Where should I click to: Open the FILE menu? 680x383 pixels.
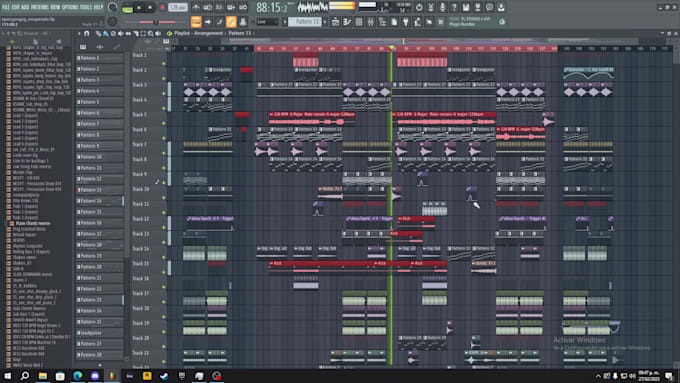tap(6, 7)
